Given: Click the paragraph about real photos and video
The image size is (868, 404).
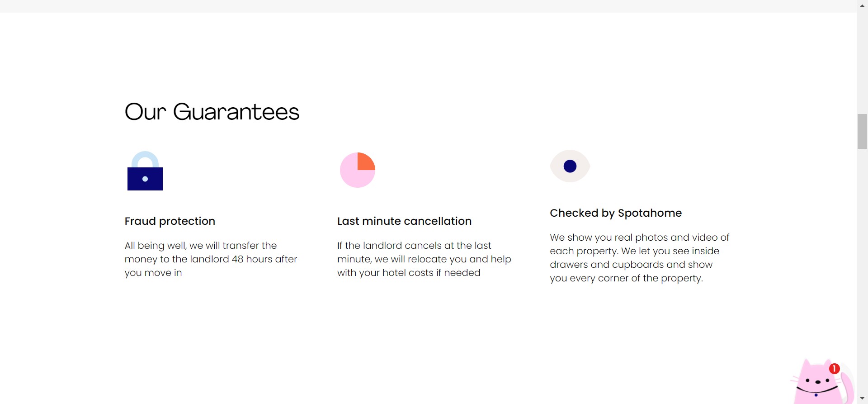Looking at the screenshot, I should pos(639,257).
